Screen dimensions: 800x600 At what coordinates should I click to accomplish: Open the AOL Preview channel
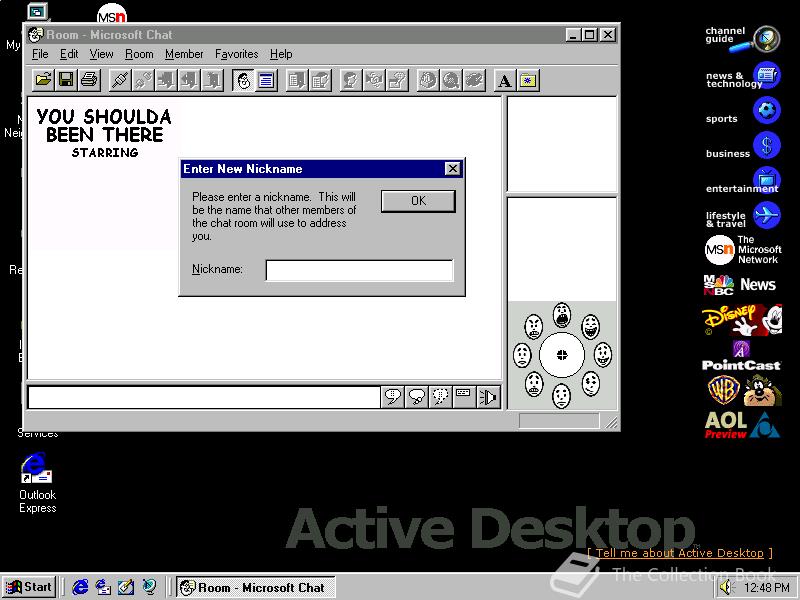coord(742,425)
